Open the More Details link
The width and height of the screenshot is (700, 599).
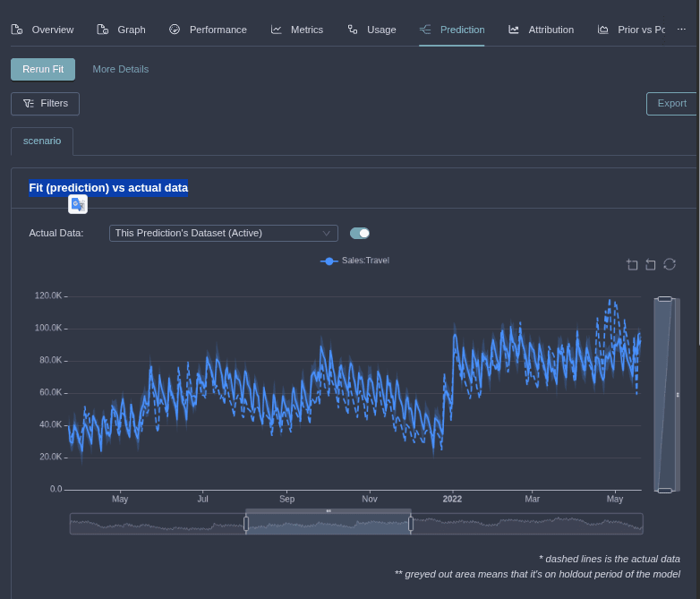coord(121,69)
